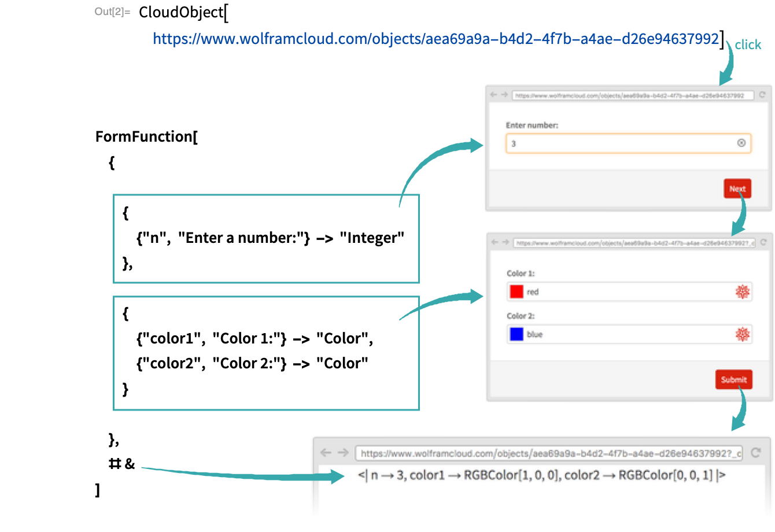Click address bar in the result browser window

click(x=548, y=453)
